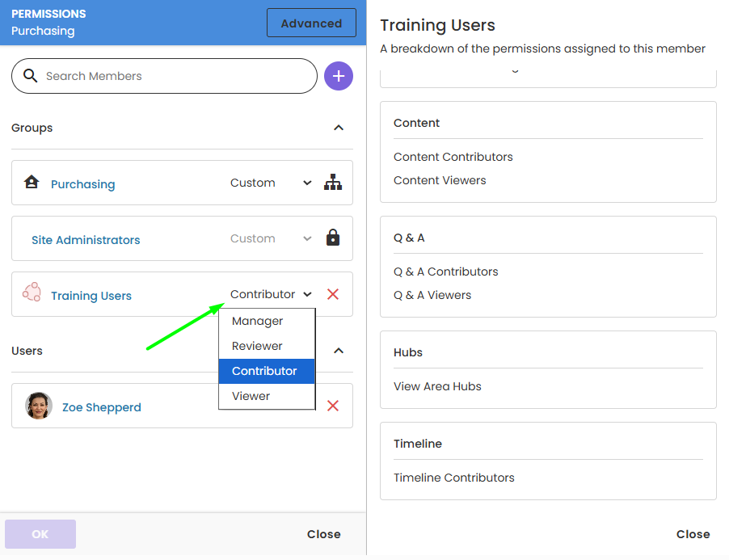
Task: Select Reviewer from the role list
Action: point(267,346)
